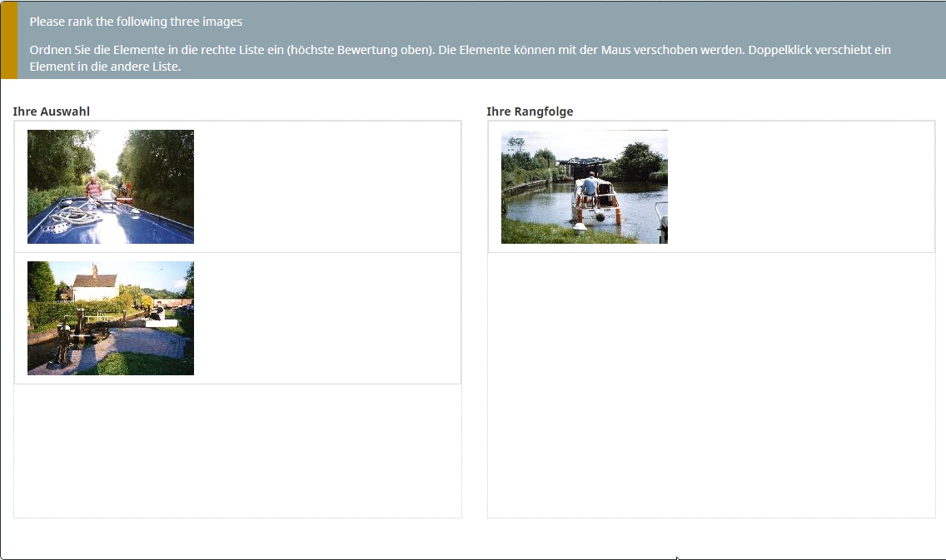
Task: Click the 'Please rank the following three images' text
Action: tap(136, 22)
